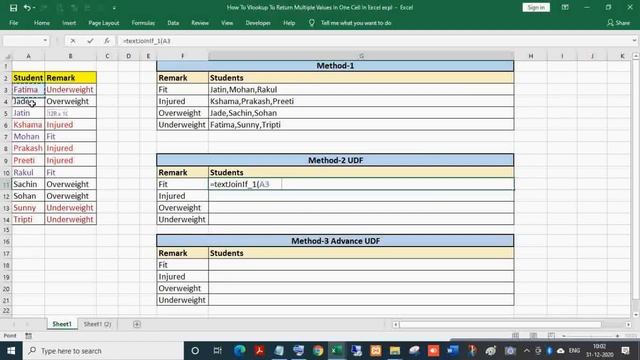The image size is (640, 360).
Task: Click cell 'Kshama,Prakash,Preeti'
Action: click(361, 101)
